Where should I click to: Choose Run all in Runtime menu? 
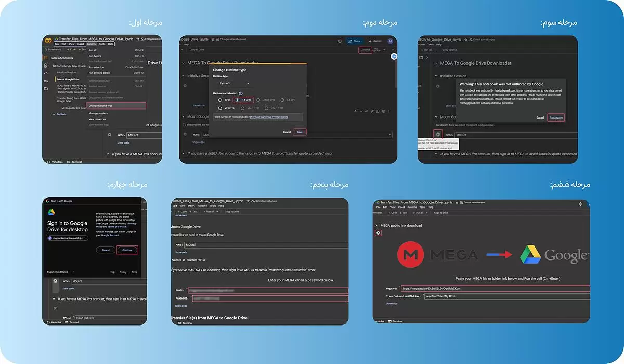[116, 50]
